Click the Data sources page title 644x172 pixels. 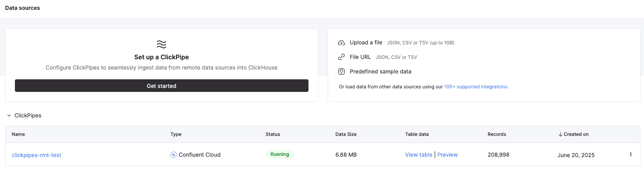coord(22,8)
